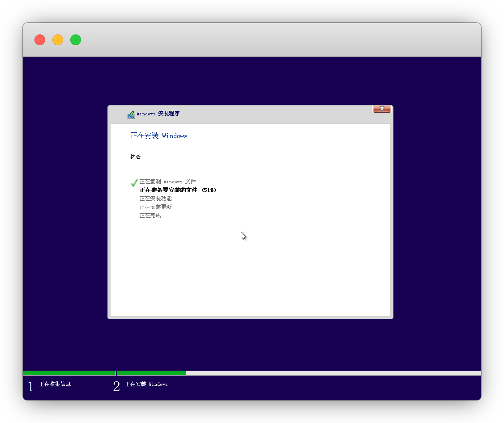
Task: Click the red macOS close button
Action: 40,40
